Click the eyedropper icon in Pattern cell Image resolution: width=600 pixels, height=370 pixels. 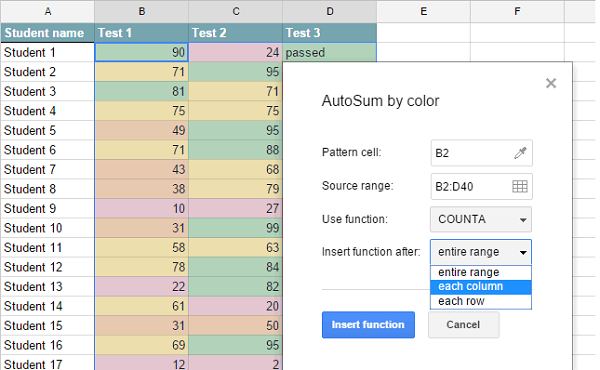tap(520, 153)
